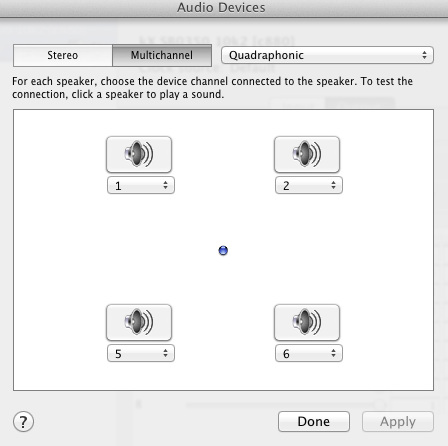
Task: Test the rear-right speaker above channel 6
Action: tap(307, 322)
